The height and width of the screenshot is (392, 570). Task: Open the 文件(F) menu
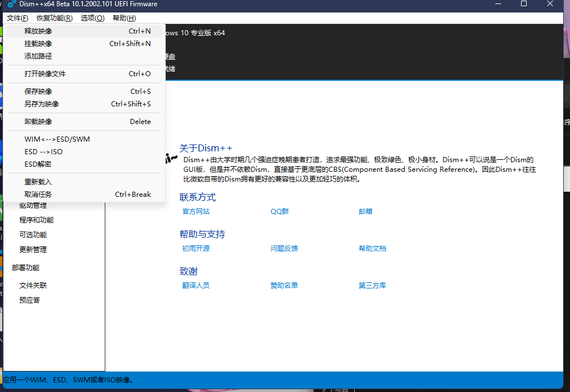(18, 18)
